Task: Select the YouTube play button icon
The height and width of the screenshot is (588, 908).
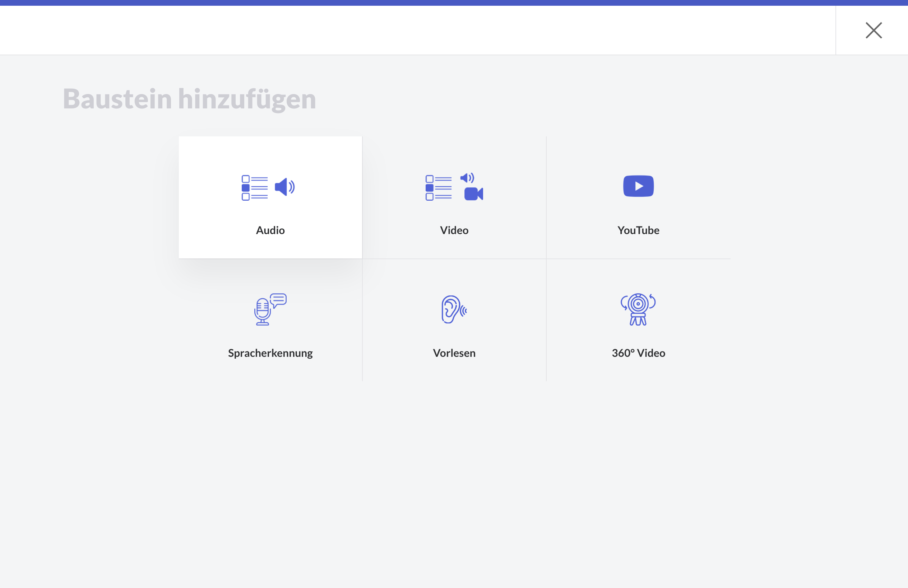Action: [x=638, y=186]
